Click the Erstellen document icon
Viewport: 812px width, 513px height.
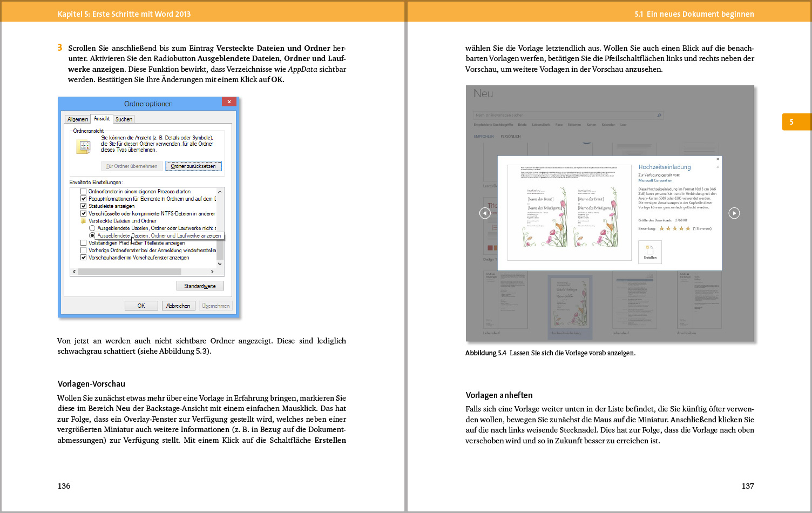tap(650, 250)
